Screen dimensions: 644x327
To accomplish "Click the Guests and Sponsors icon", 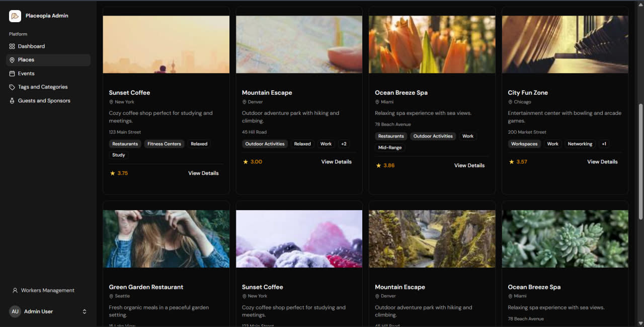I will pyautogui.click(x=12, y=101).
